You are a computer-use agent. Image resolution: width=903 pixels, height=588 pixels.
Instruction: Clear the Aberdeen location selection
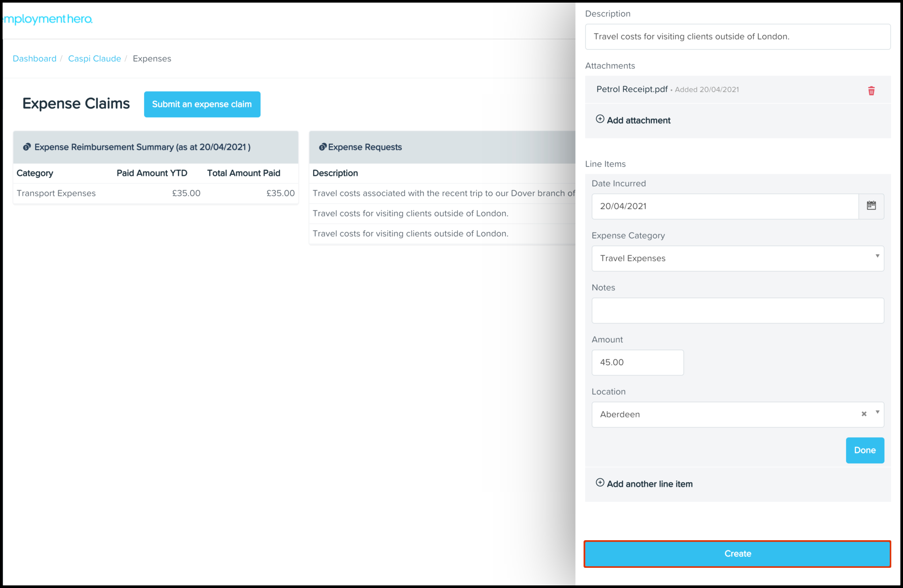pos(864,414)
